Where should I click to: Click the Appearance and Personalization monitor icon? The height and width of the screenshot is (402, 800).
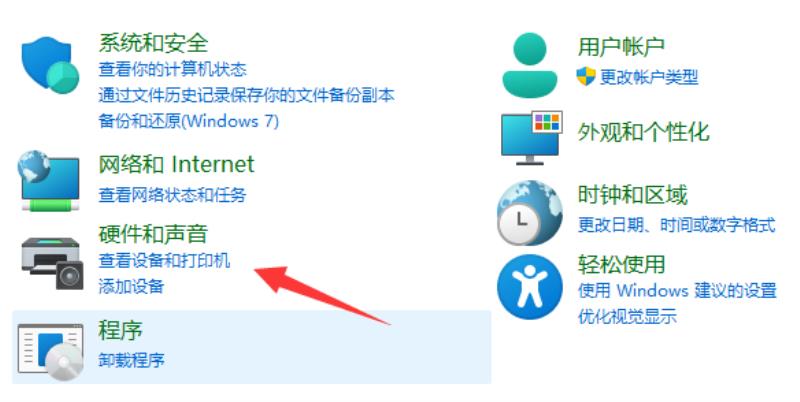pyautogui.click(x=531, y=137)
